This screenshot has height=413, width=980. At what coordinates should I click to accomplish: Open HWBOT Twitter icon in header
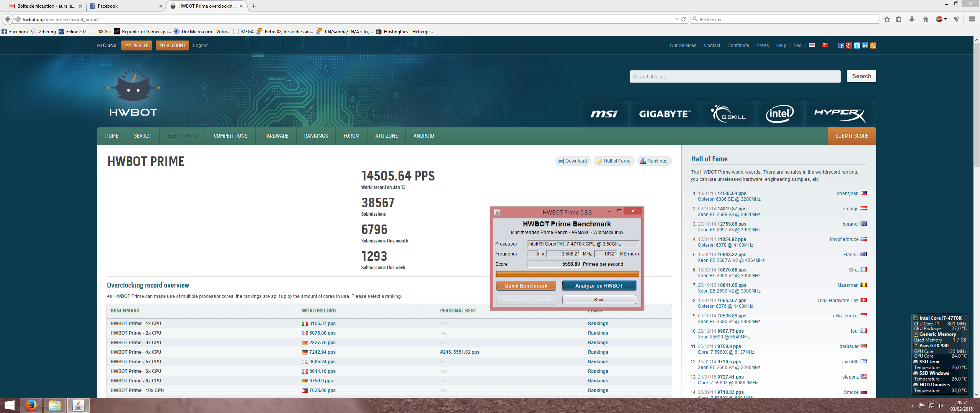857,46
